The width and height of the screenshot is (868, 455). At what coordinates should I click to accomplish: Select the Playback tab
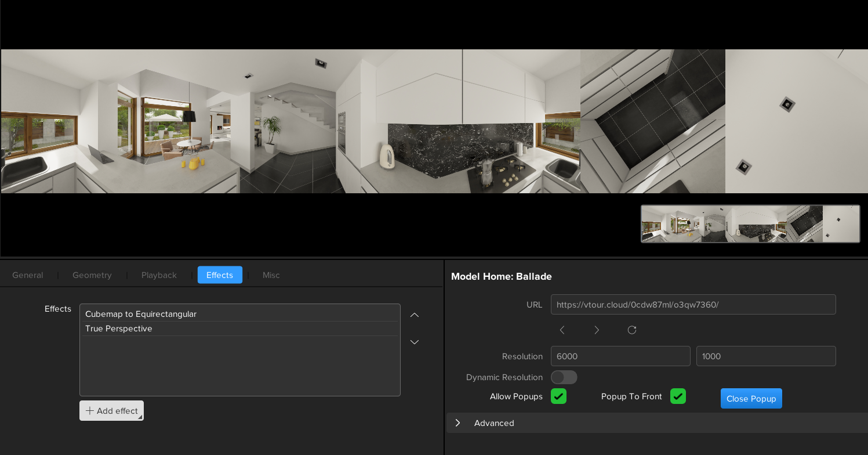coord(159,275)
